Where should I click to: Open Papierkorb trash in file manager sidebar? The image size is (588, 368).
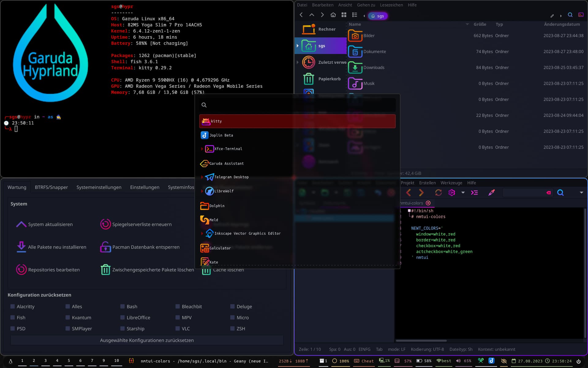(x=322, y=79)
